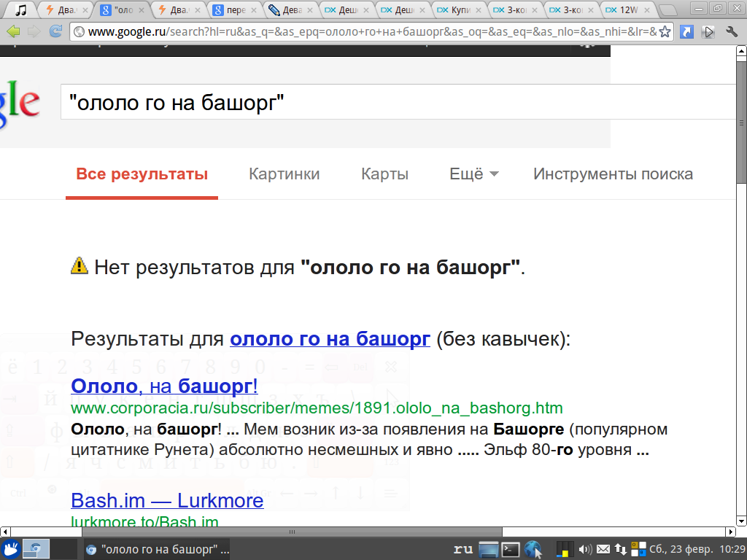Go back with the green back arrow
Image resolution: width=747 pixels, height=560 pixels.
[14, 32]
